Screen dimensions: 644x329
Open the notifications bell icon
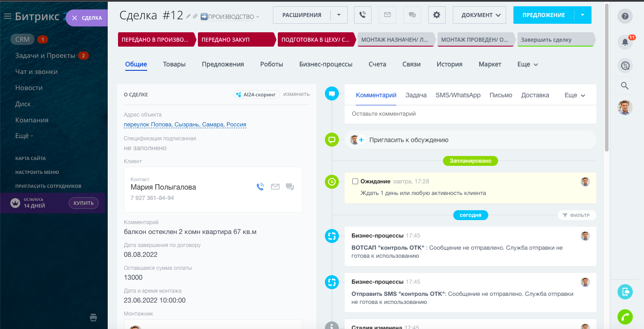(625, 42)
